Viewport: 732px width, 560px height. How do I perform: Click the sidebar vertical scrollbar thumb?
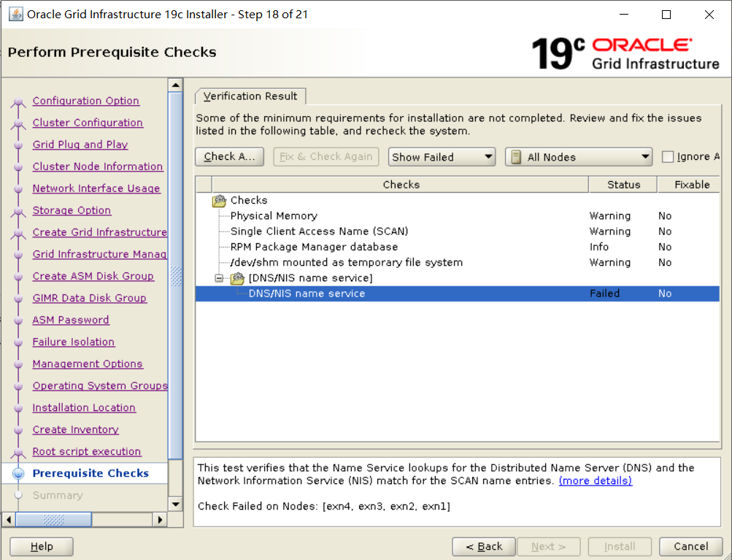pyautogui.click(x=176, y=275)
